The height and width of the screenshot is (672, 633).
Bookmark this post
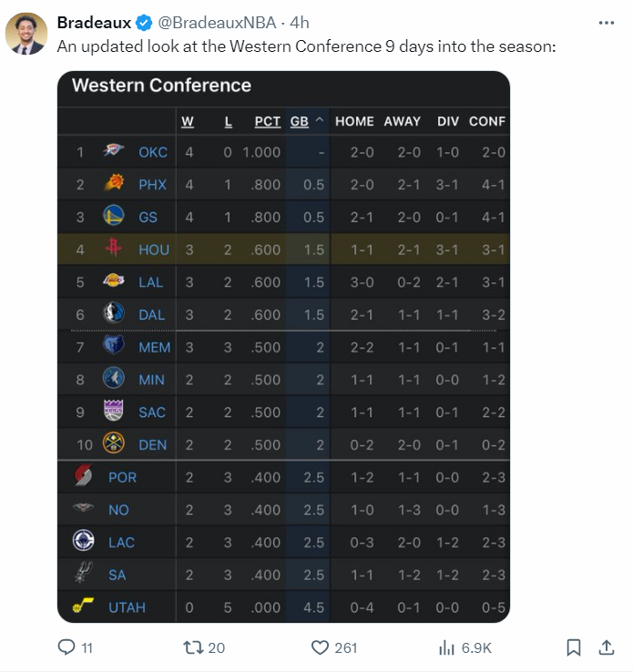click(574, 647)
